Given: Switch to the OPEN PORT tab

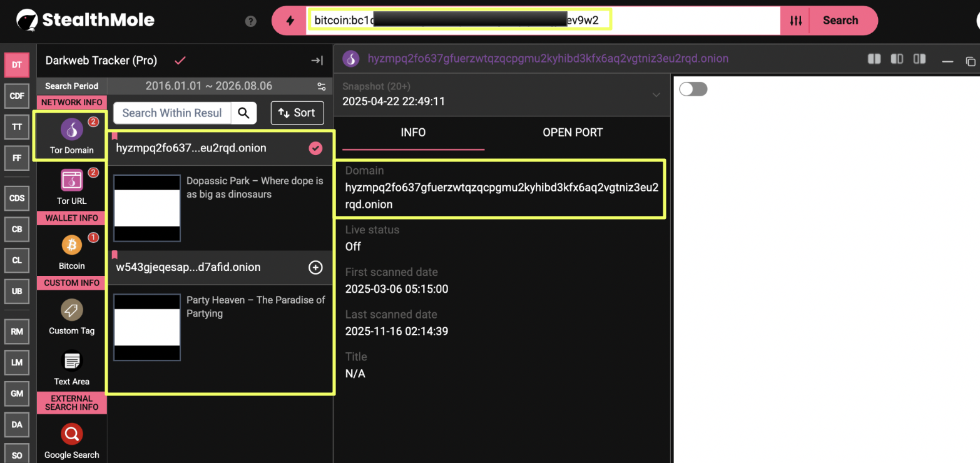Looking at the screenshot, I should 573,133.
